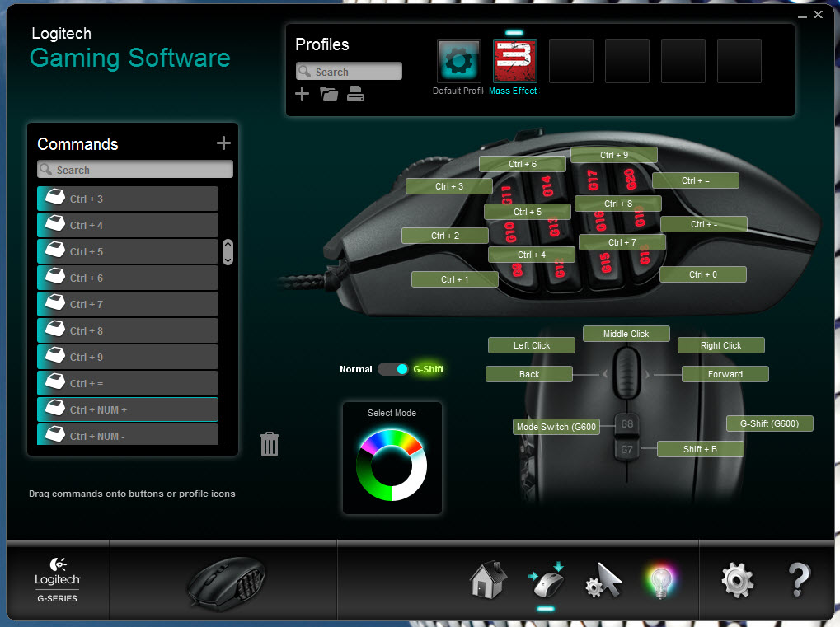Click the Ctrl + 6 mouse button label
This screenshot has width=840, height=627.
[523, 164]
